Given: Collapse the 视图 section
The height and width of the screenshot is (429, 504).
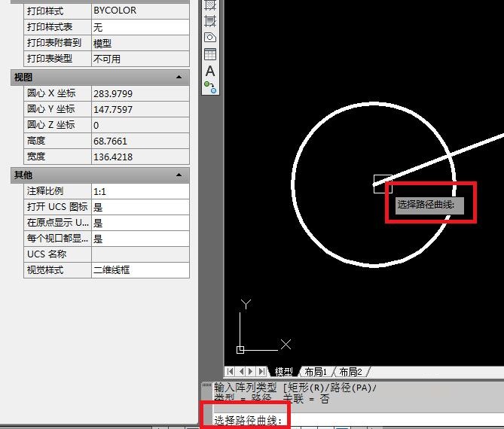Looking at the screenshot, I should tap(179, 77).
